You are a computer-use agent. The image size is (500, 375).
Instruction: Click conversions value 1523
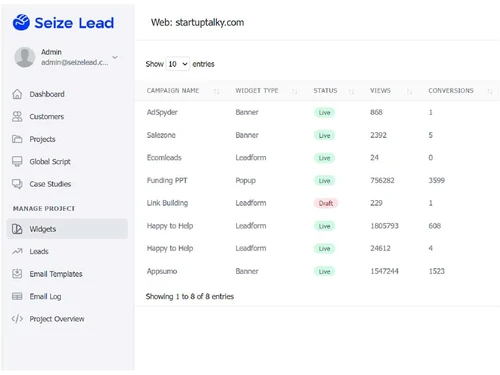click(437, 271)
